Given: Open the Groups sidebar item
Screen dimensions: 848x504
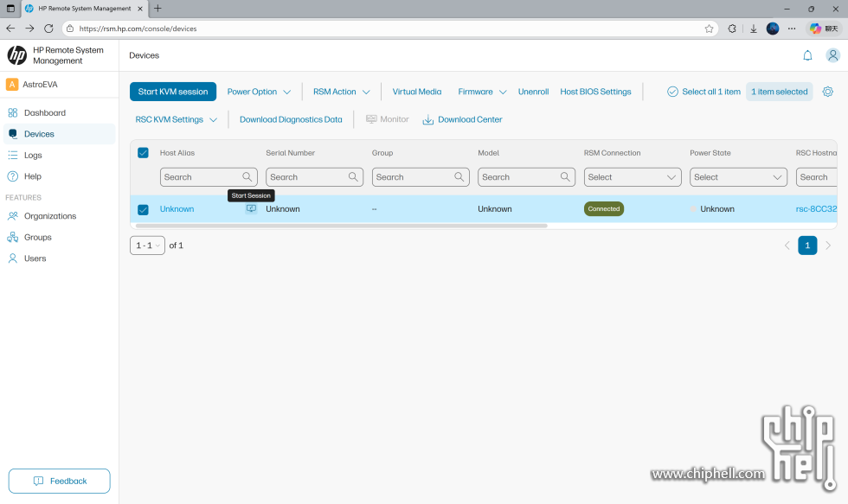Looking at the screenshot, I should point(37,238).
